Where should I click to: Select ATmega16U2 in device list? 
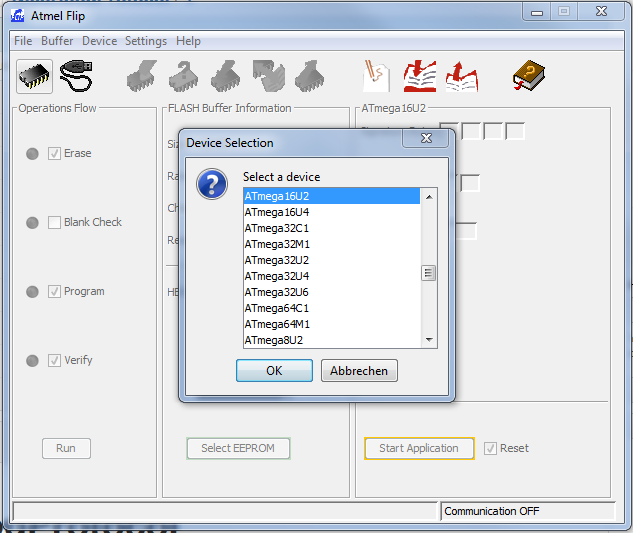pyautogui.click(x=331, y=196)
